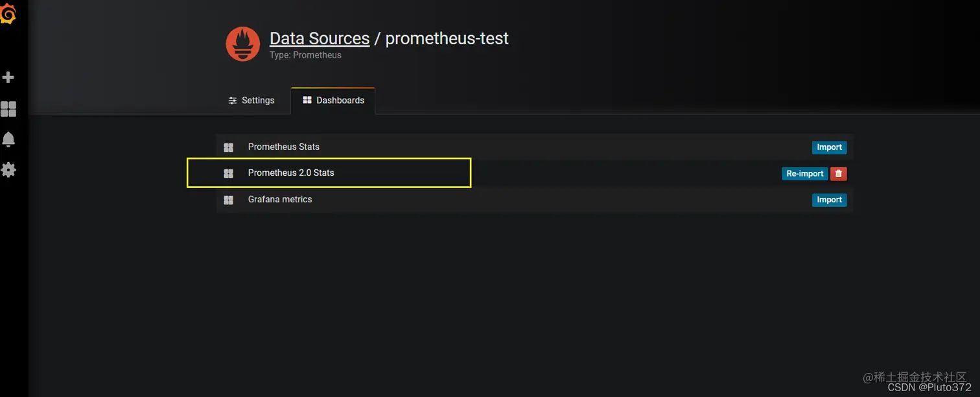Viewport: 980px width, 397px height.
Task: Open the Dashboards sidebar icon
Action: (x=8, y=109)
